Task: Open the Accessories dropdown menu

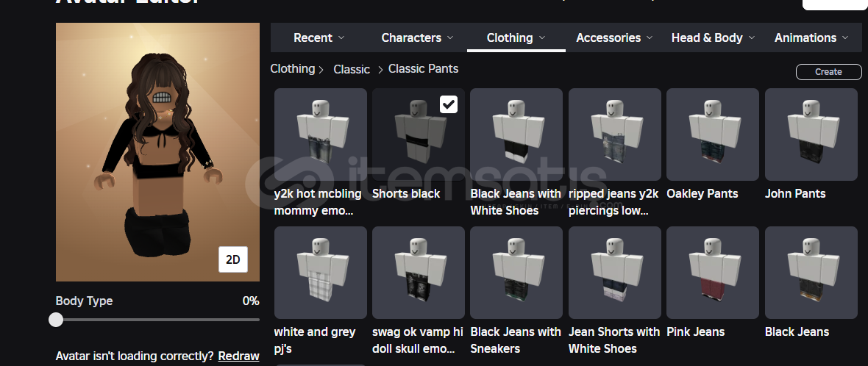Action: pos(614,37)
